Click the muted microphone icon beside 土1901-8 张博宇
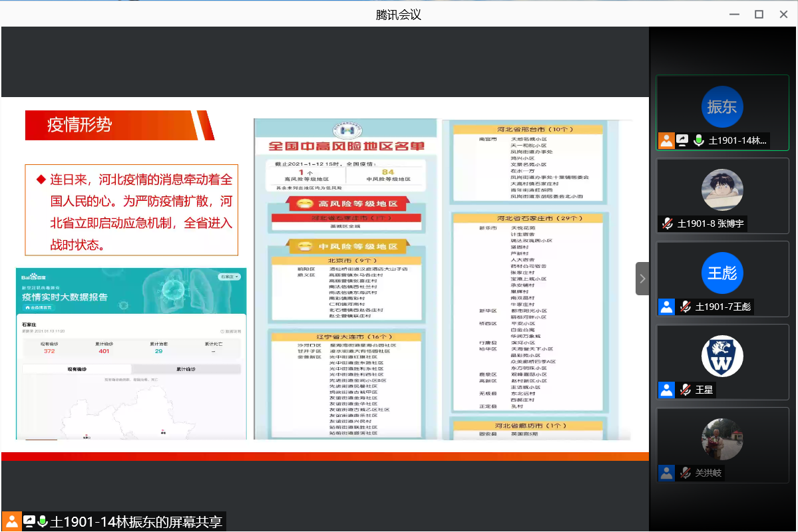The height and width of the screenshot is (532, 798). pos(667,223)
